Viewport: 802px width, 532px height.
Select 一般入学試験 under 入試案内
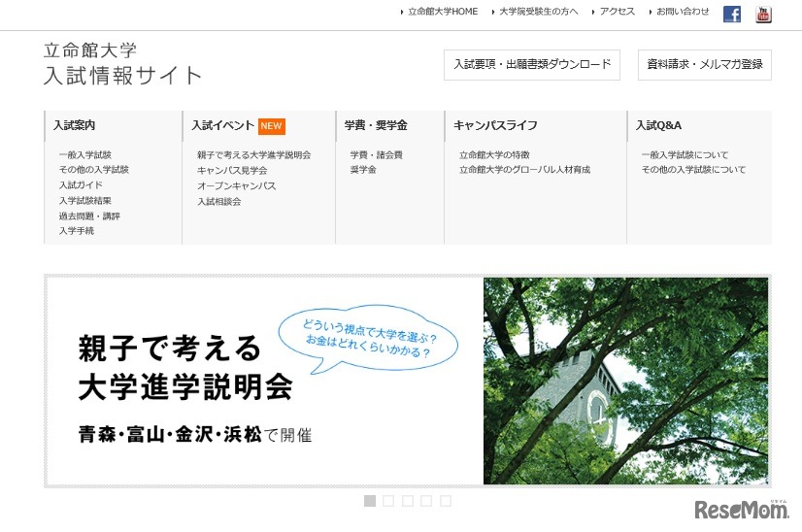click(84, 154)
